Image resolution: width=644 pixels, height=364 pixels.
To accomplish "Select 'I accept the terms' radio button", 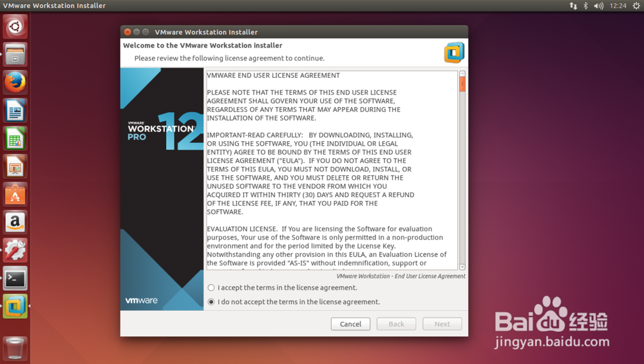I will pos(211,288).
